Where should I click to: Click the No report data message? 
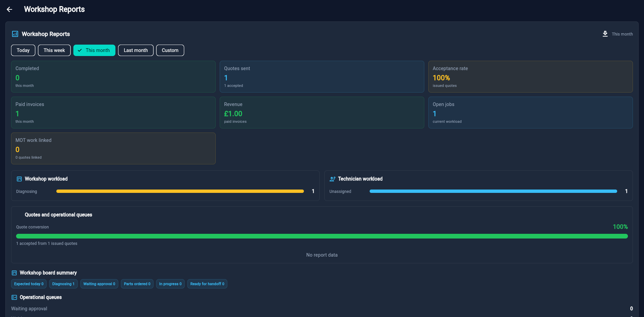coord(322,255)
